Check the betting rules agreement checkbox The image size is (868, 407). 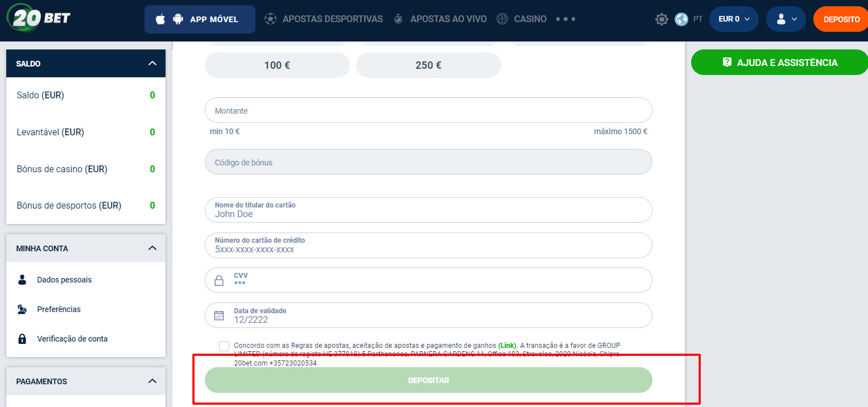pos(224,346)
